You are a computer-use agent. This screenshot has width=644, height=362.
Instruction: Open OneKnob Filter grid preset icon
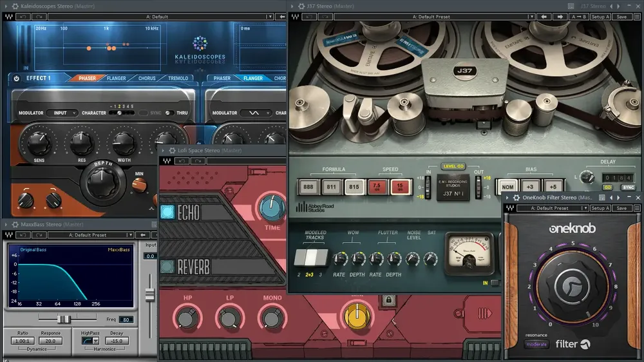pos(601,198)
